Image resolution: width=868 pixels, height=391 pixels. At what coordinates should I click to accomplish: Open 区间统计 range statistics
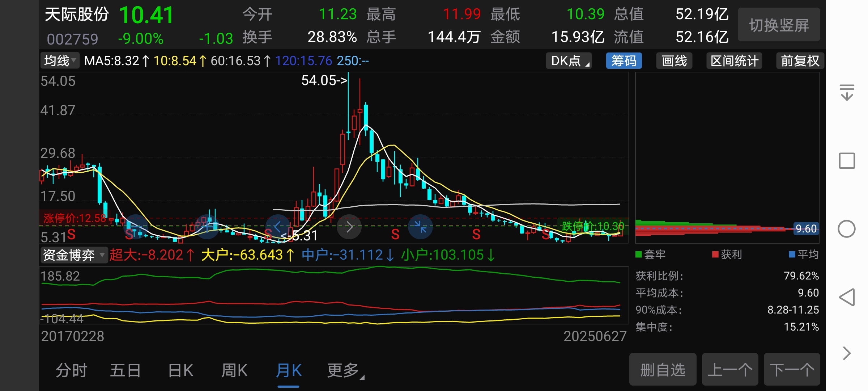coord(734,60)
